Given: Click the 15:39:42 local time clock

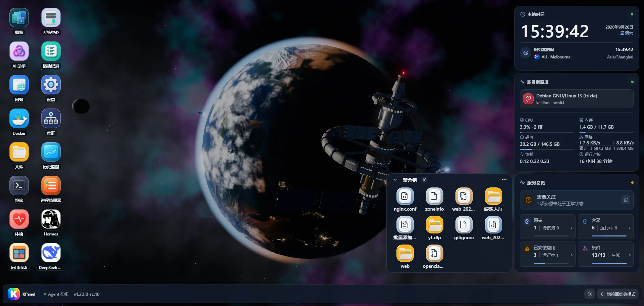Looking at the screenshot, I should pyautogui.click(x=555, y=31).
